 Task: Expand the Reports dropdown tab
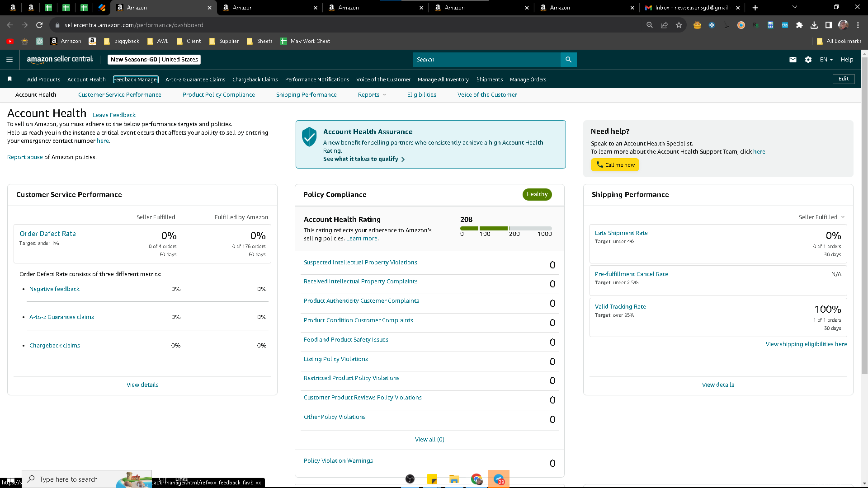click(x=372, y=95)
